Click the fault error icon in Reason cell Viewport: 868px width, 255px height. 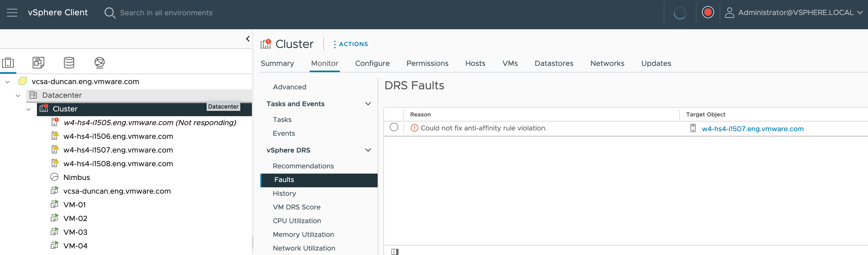click(414, 128)
